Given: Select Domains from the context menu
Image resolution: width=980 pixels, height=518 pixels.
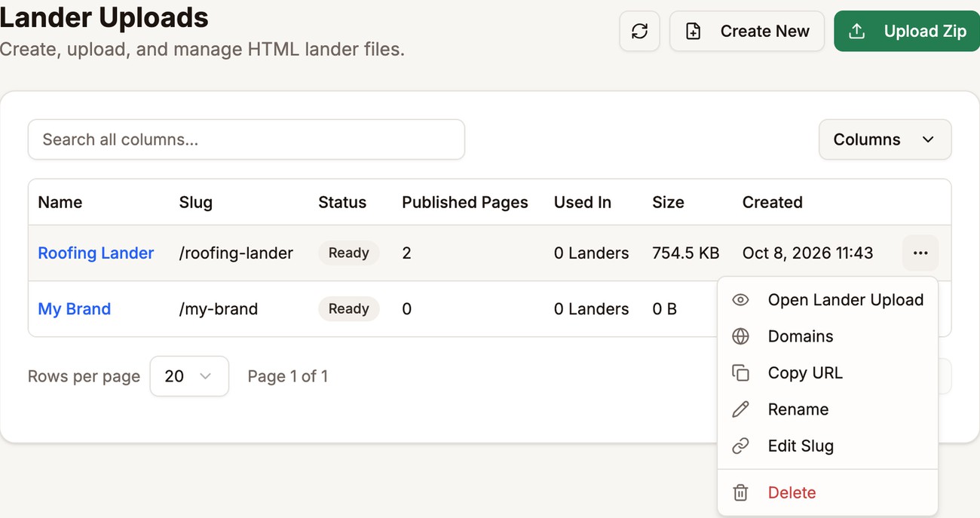Looking at the screenshot, I should pyautogui.click(x=828, y=336).
